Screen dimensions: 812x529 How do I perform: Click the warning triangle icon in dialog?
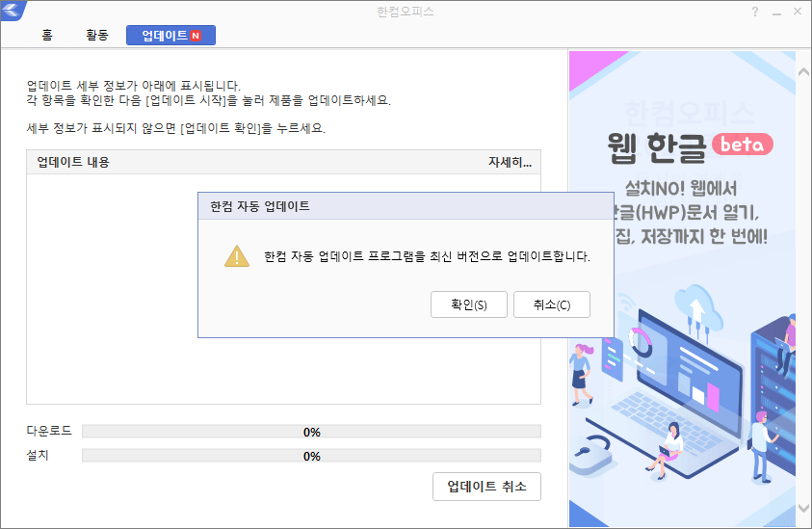(237, 256)
